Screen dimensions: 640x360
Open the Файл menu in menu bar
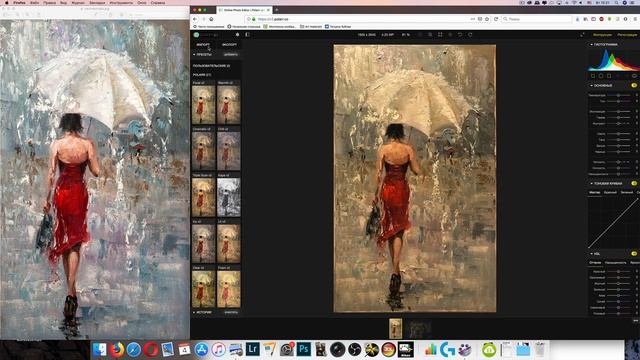coord(35,2)
